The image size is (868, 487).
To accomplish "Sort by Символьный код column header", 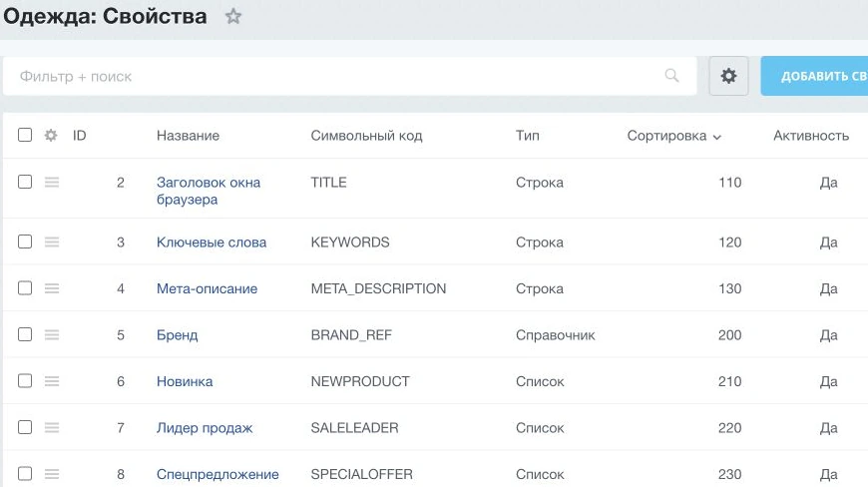I will (366, 136).
